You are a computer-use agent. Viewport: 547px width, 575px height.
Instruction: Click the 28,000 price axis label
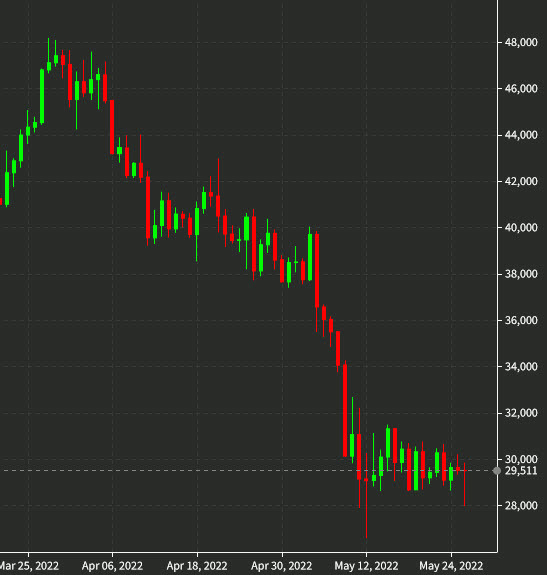click(x=521, y=506)
